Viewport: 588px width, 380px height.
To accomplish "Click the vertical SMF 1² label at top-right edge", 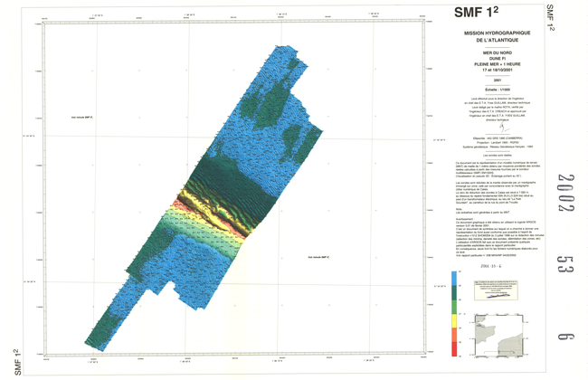I will tap(549, 16).
